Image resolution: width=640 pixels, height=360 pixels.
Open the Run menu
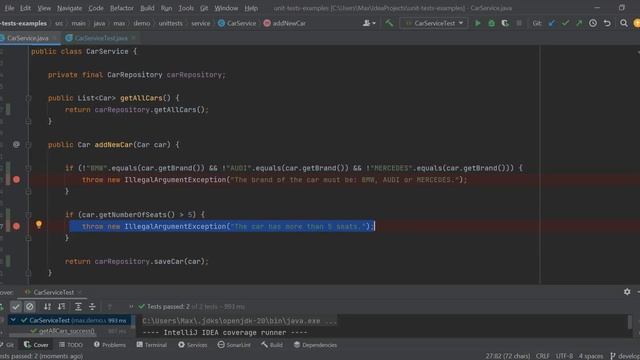[x=167, y=8]
